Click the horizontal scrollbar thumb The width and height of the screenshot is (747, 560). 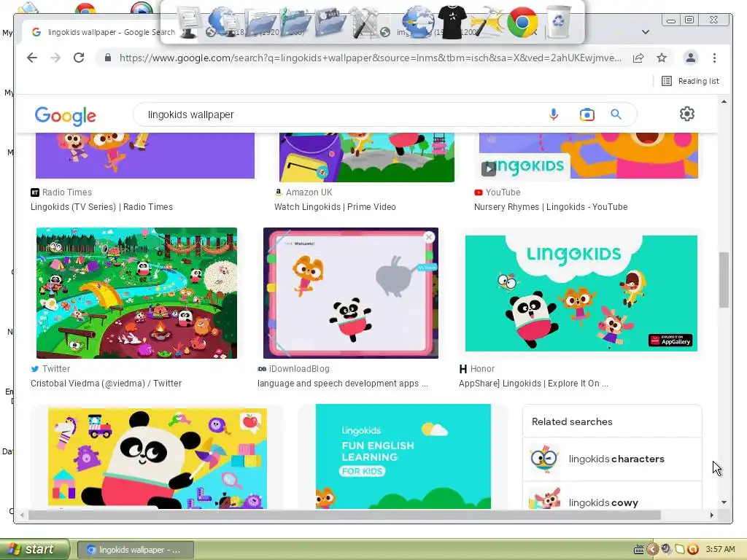(x=344, y=515)
